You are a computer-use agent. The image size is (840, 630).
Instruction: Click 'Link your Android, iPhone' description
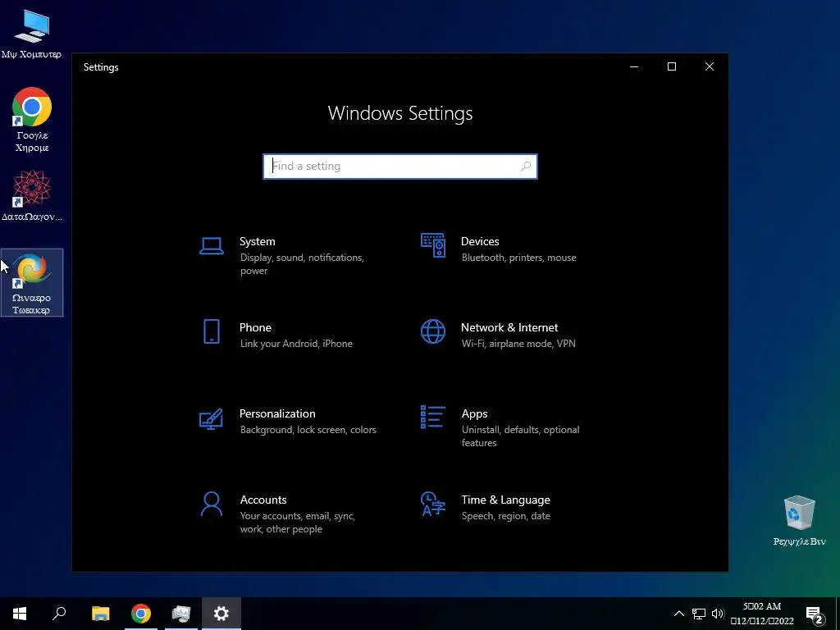(x=296, y=344)
